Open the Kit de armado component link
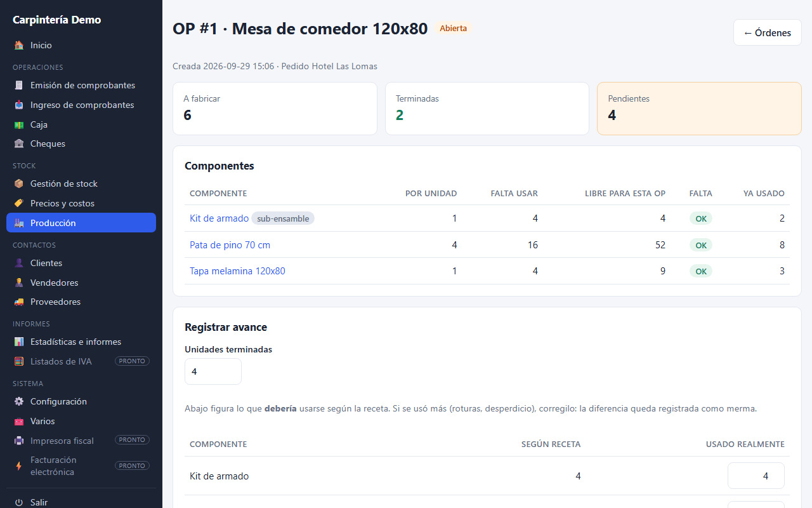 pos(219,218)
